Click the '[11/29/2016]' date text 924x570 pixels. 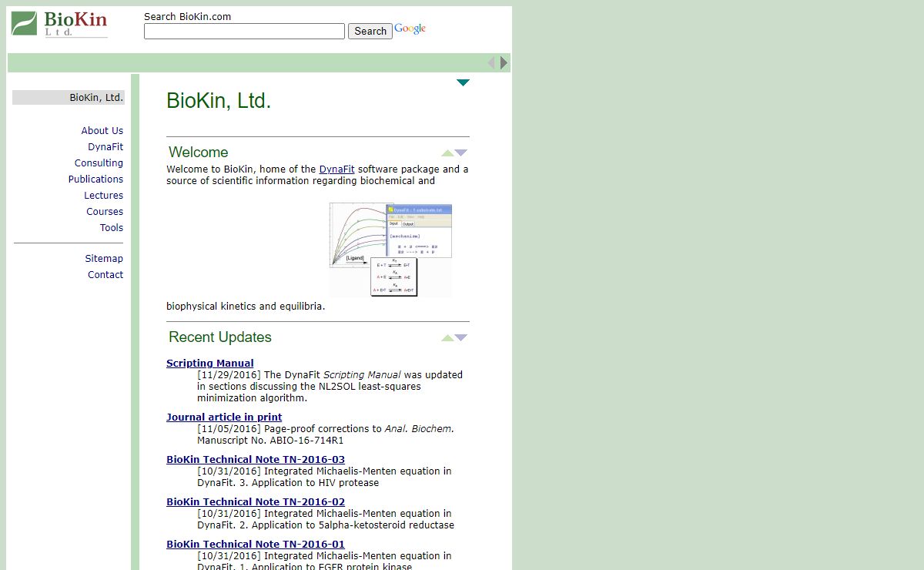pos(229,375)
